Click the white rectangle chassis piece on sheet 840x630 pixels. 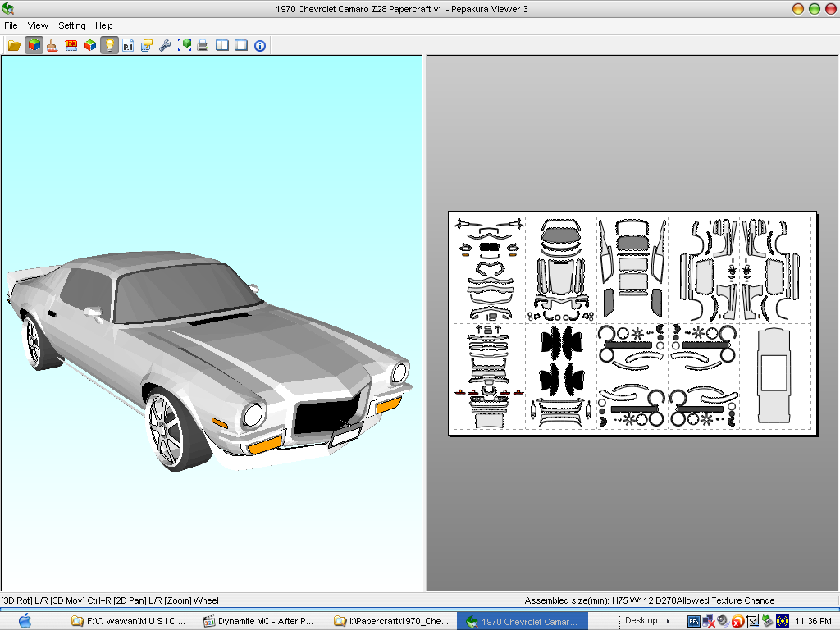[x=774, y=372]
